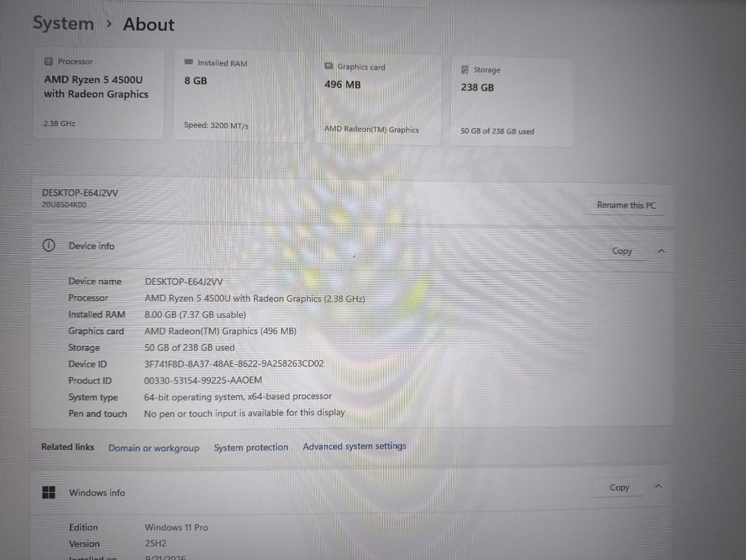Click the Pen and touch label
746x560 pixels.
97,414
